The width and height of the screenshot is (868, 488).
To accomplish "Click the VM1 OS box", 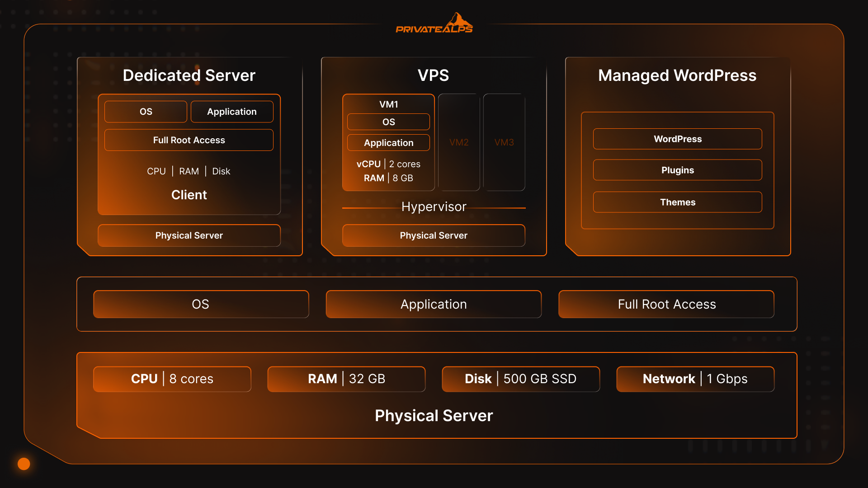I will click(x=388, y=122).
